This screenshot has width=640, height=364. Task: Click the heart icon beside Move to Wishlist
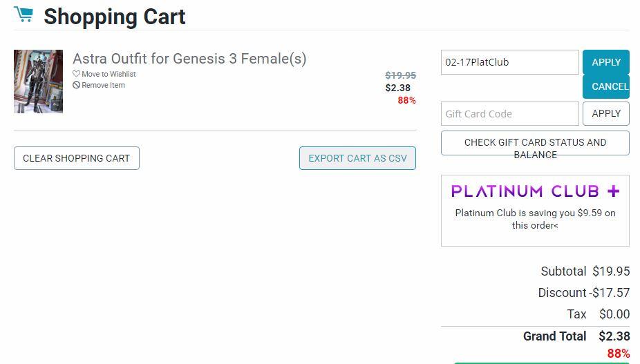tap(77, 74)
